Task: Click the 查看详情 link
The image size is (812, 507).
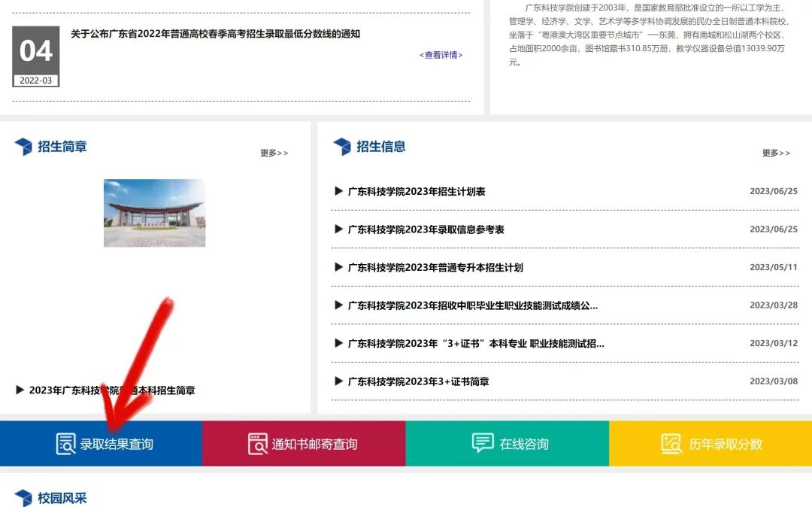Action: pyautogui.click(x=441, y=55)
